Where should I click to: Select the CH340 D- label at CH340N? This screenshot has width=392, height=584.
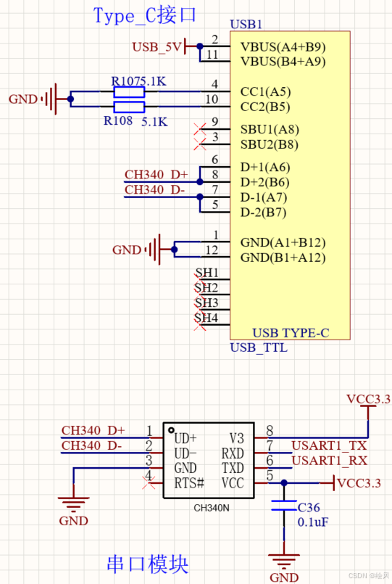click(x=92, y=445)
